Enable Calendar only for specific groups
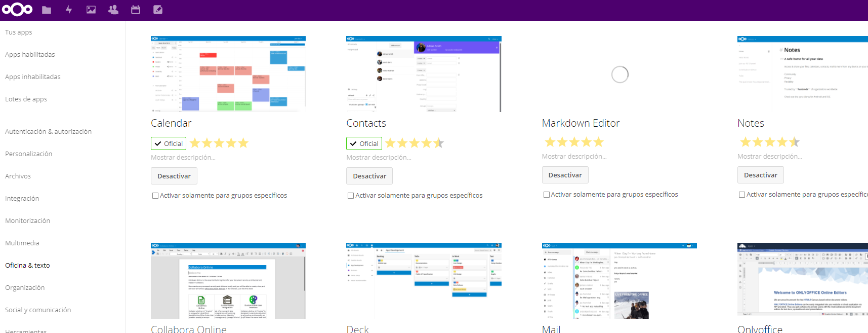 click(155, 196)
